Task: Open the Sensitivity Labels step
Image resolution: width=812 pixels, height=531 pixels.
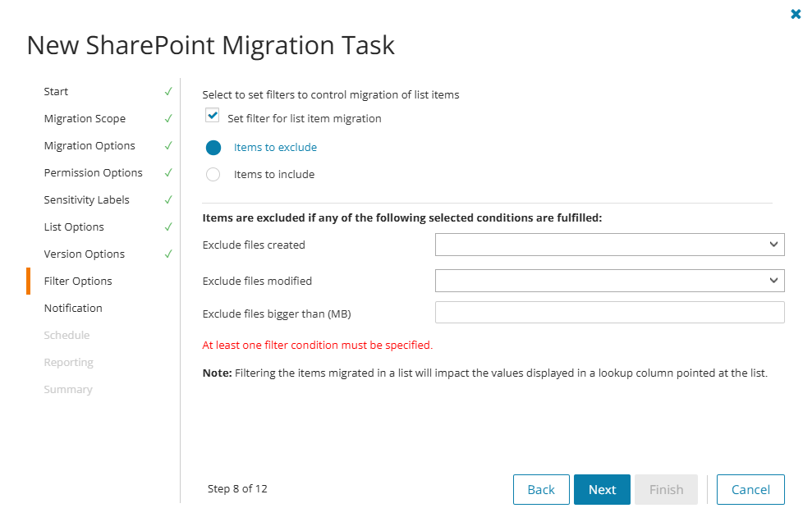Action: [86, 199]
